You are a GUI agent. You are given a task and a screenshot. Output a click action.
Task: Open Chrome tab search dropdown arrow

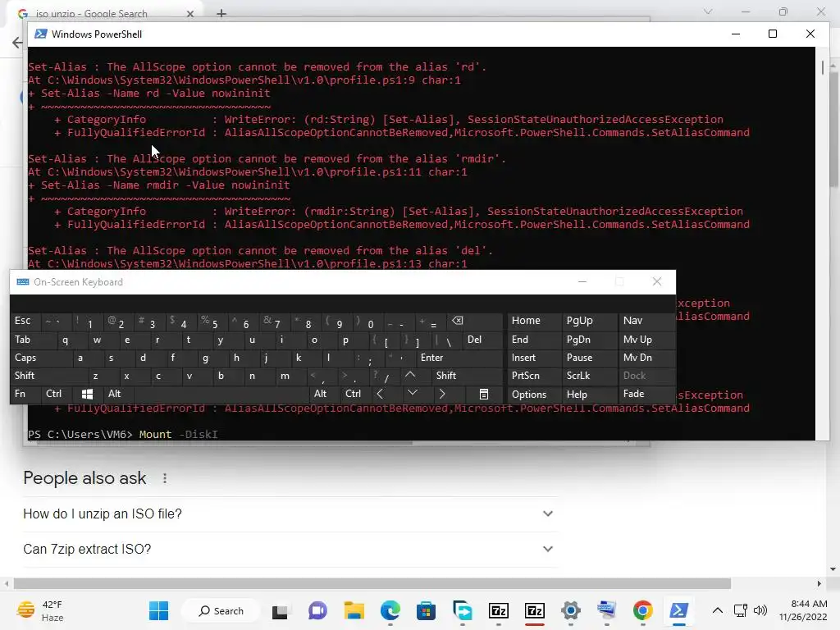pyautogui.click(x=708, y=11)
